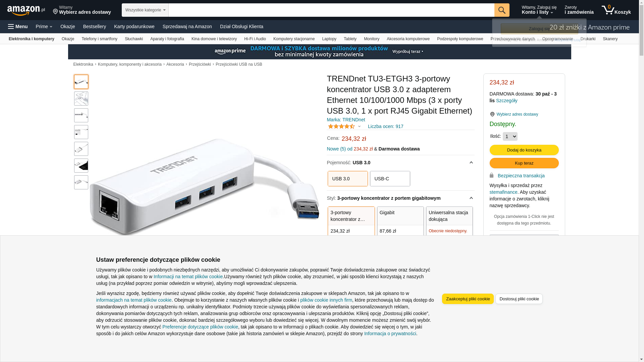Click the location pin for delivery address
Screen dimensions: 644x362
click(x=55, y=12)
